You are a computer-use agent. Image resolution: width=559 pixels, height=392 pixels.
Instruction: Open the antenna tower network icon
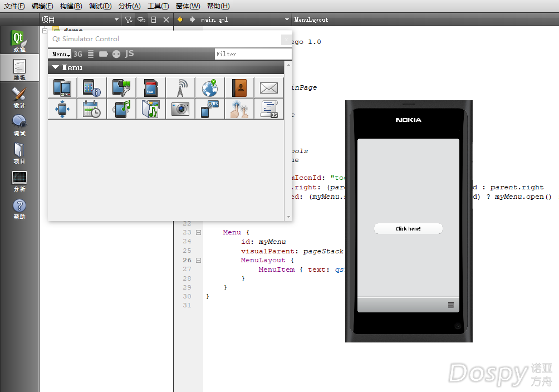(x=180, y=88)
